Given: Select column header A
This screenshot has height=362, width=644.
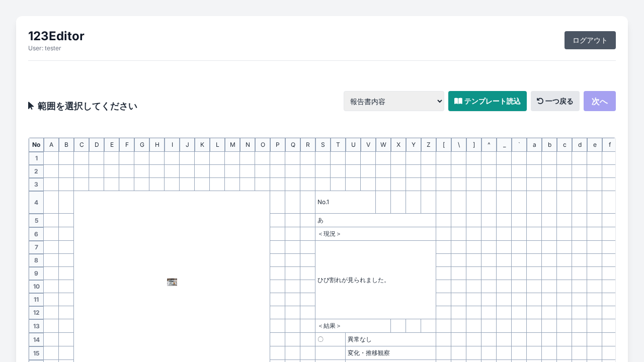Looking at the screenshot, I should pos(51,145).
